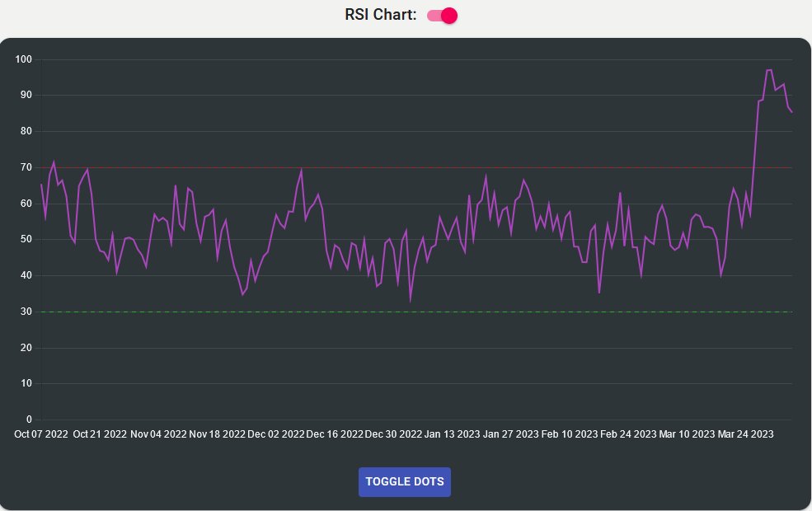This screenshot has width=812, height=511.
Task: Click the 'Jan 13 2023' axis label
Action: [452, 434]
